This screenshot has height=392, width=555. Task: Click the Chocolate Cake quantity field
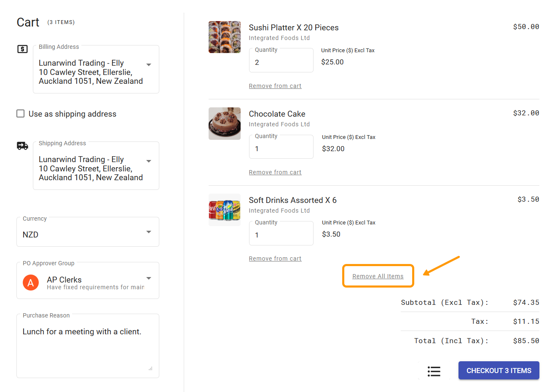[281, 149]
